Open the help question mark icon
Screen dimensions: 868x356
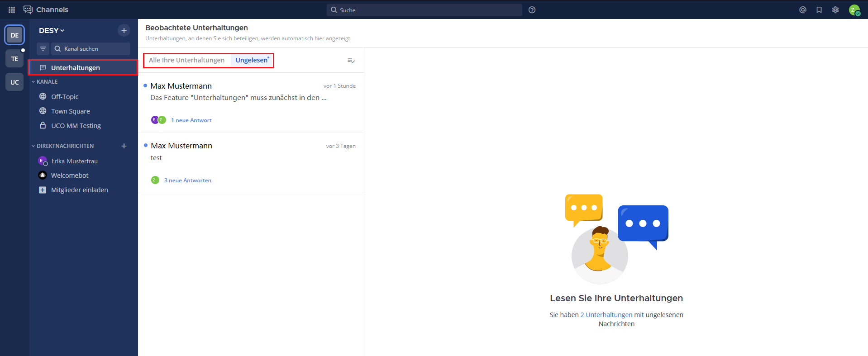pyautogui.click(x=532, y=10)
